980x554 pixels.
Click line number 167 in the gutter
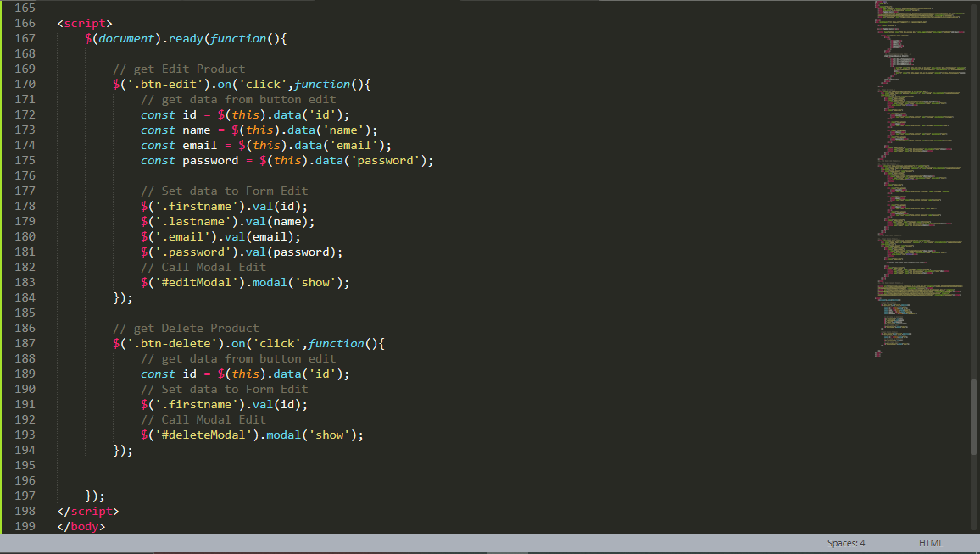pyautogui.click(x=25, y=39)
